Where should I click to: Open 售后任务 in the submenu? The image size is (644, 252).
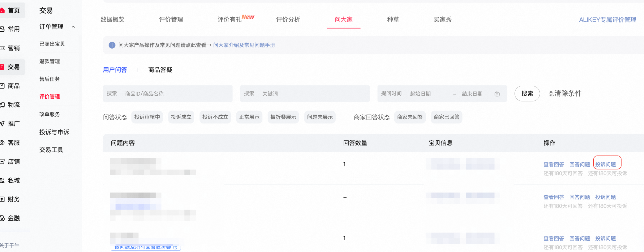click(x=49, y=79)
